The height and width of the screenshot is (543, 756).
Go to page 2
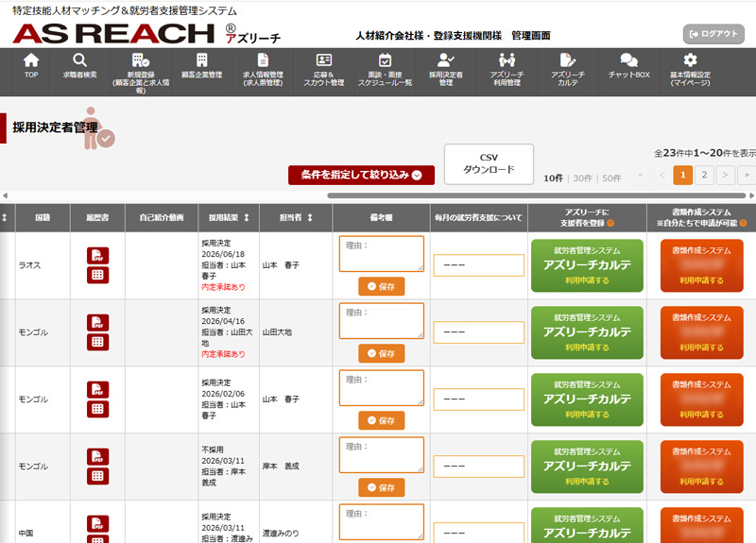coord(704,175)
